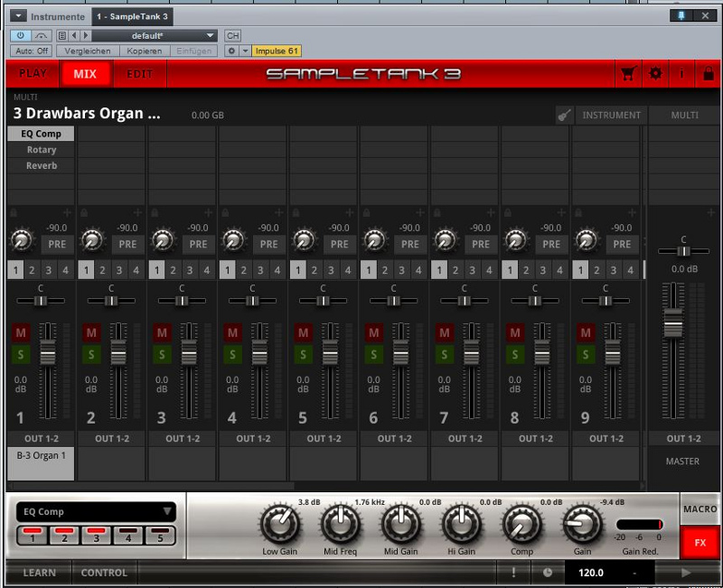Click the play arrow in bottom bar
723x588 pixels.
tap(686, 573)
